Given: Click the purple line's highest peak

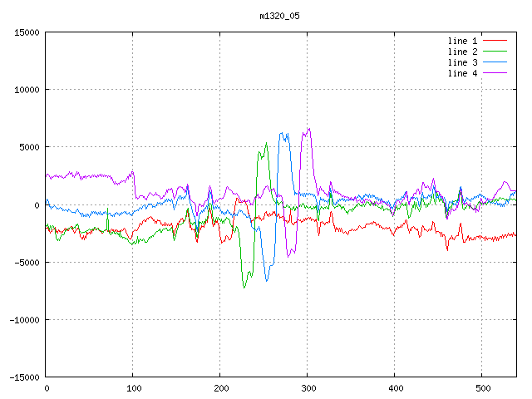Looking at the screenshot, I should (x=309, y=129).
